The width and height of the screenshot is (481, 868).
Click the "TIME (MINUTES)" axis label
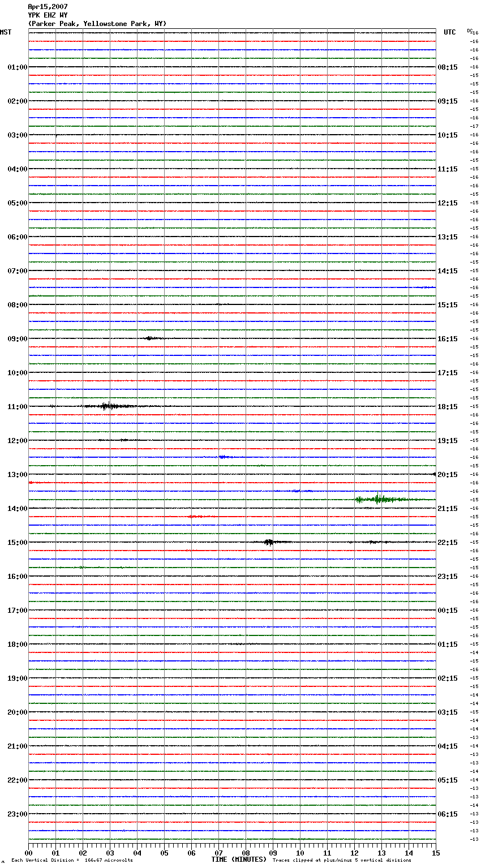239,860
